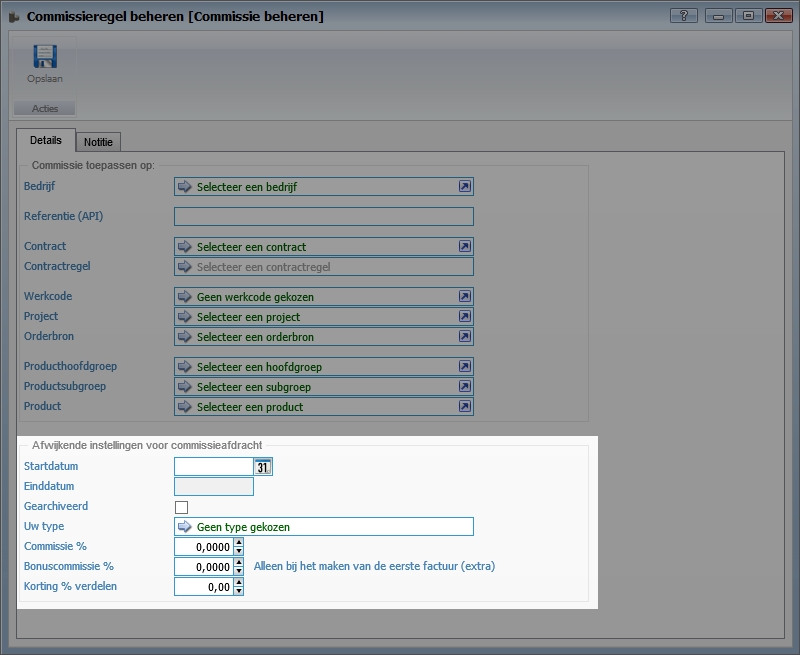Click the open-link icon in Contract field
The width and height of the screenshot is (800, 655).
coord(464,247)
